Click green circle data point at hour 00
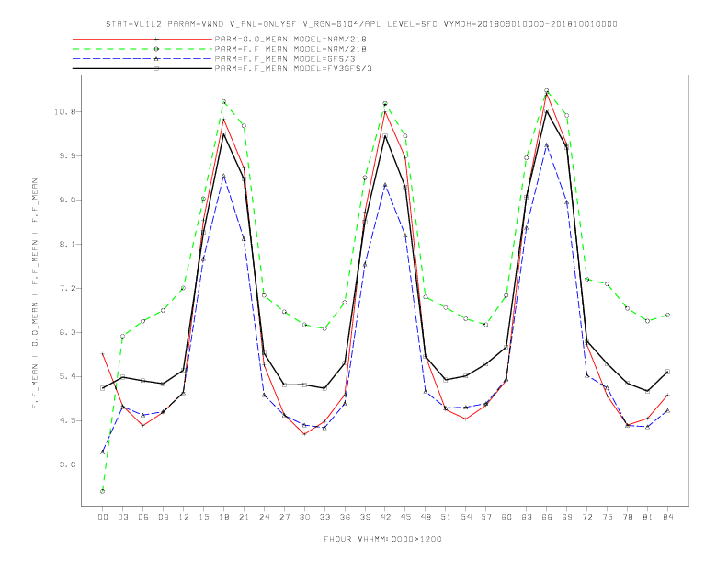Screen dimensions: 728x563 [103, 491]
